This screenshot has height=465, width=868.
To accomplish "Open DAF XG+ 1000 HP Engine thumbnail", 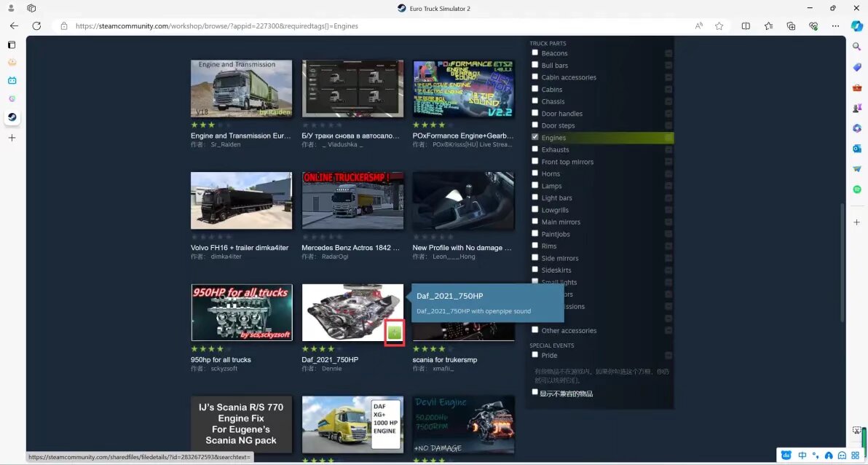I will (x=352, y=424).
